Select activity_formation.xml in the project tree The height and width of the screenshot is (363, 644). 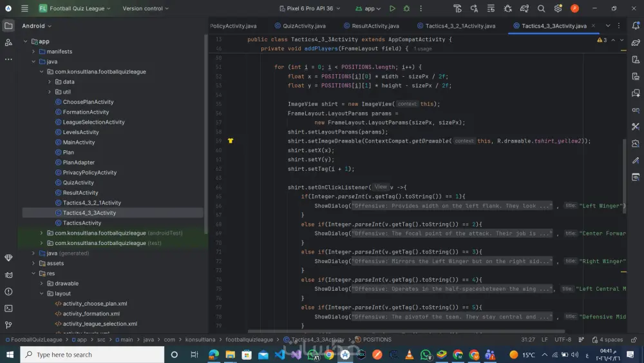click(91, 313)
